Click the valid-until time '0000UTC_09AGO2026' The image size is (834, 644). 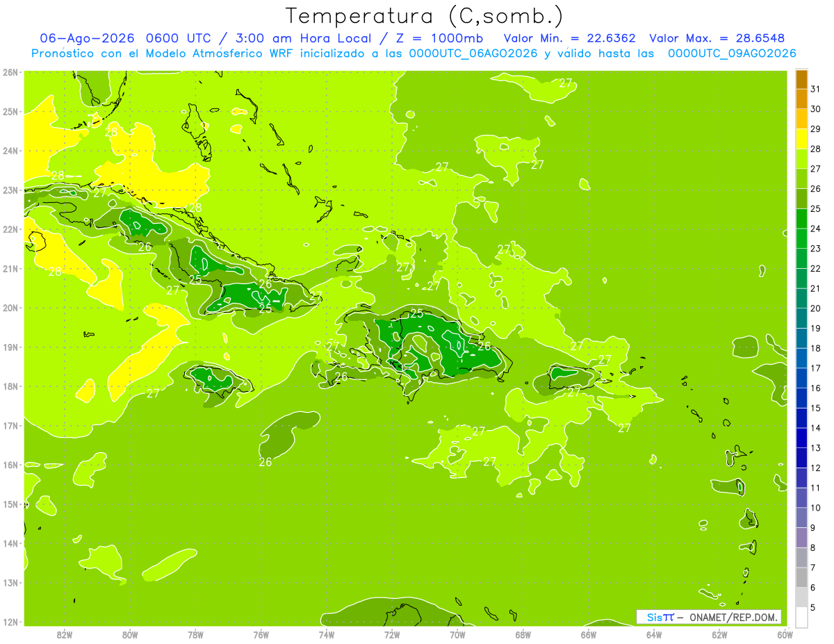point(732,53)
